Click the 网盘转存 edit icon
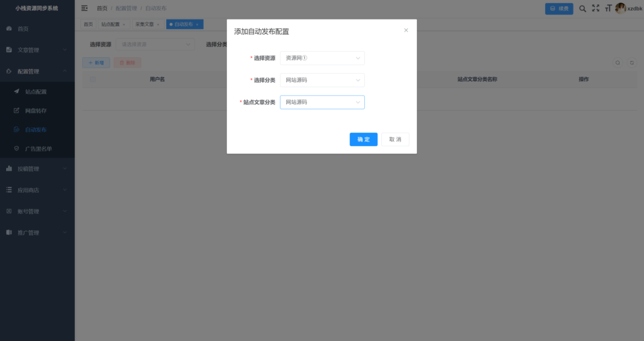This screenshot has height=341, width=644. 16,110
